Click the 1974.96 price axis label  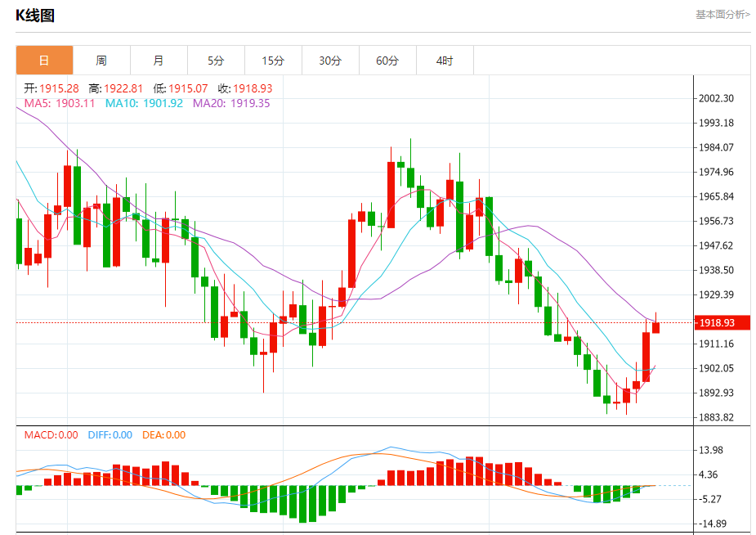(717, 173)
